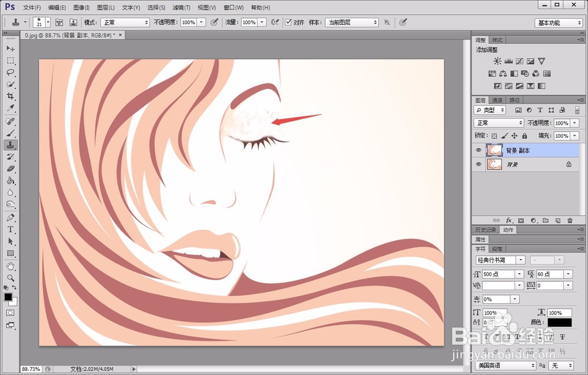Select the History Brush tool

coord(11,157)
